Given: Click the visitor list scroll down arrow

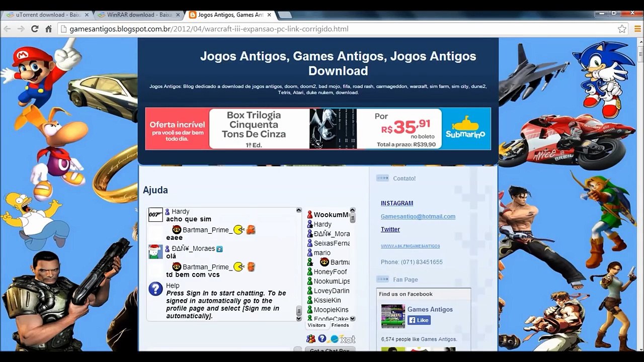Looking at the screenshot, I should click(352, 318).
